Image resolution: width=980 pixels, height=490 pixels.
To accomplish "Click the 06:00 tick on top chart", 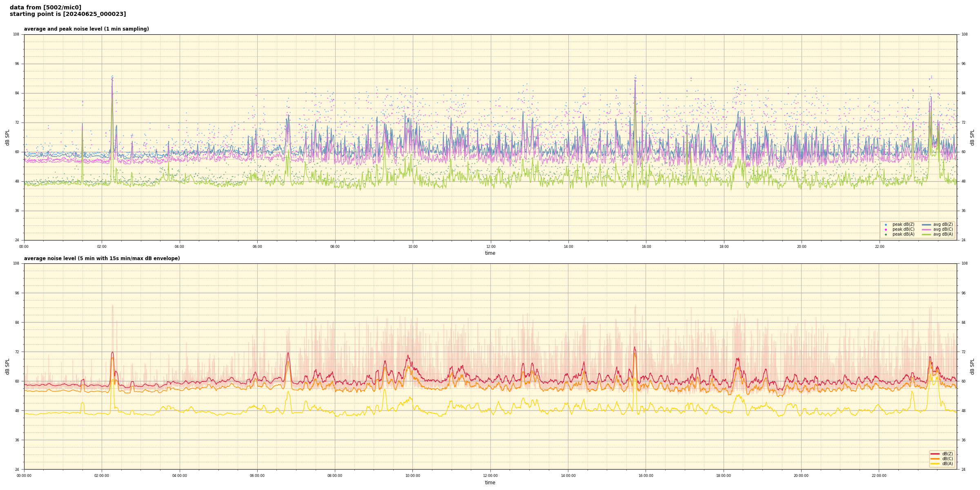I will click(257, 247).
